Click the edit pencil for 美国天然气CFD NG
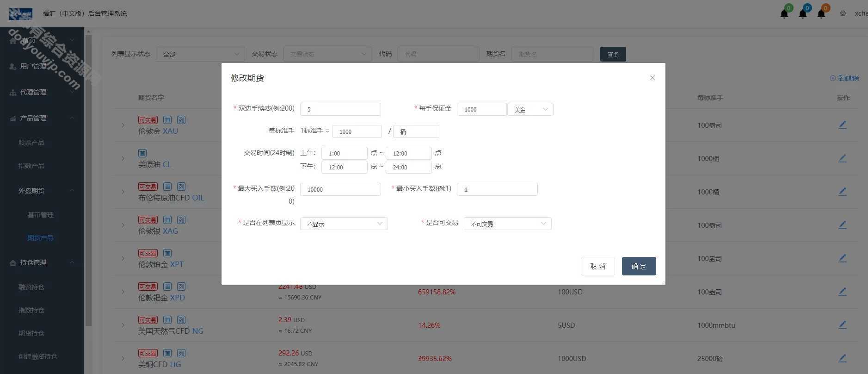Image resolution: width=868 pixels, height=374 pixels. pos(843,325)
